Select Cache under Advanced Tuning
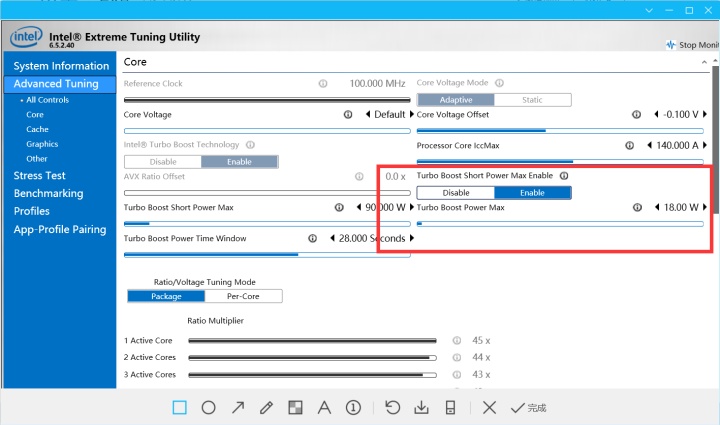Viewport: 720px width, 425px height. tap(37, 129)
